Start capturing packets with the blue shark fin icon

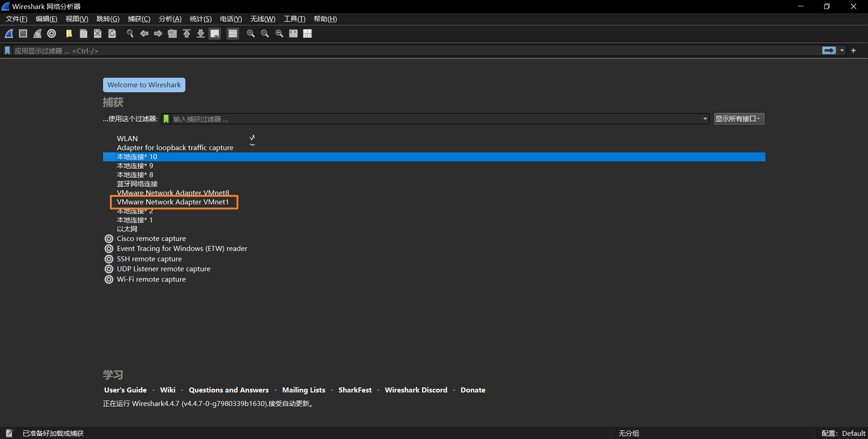coord(9,33)
